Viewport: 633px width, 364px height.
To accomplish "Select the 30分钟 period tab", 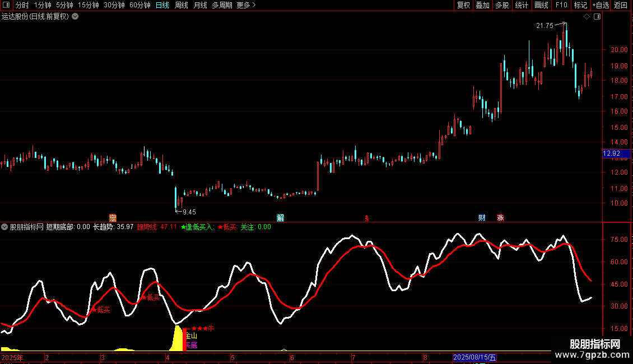I will pyautogui.click(x=114, y=5).
